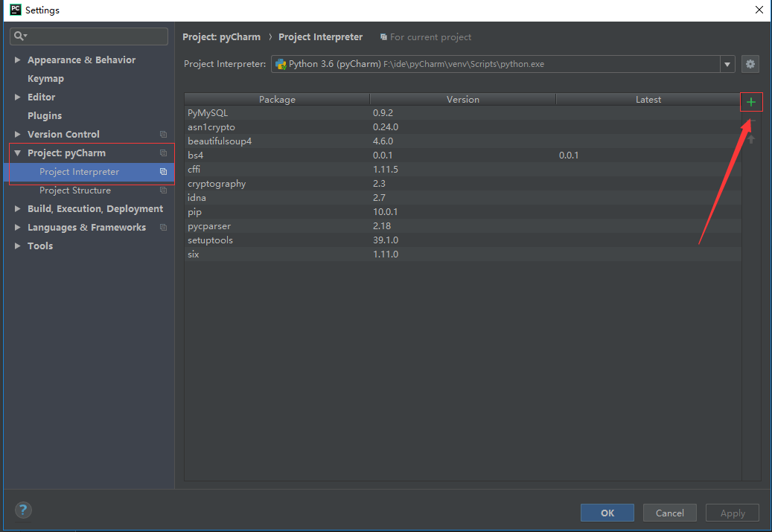Click version 2.18 of pycparser
772x532 pixels.
(382, 226)
